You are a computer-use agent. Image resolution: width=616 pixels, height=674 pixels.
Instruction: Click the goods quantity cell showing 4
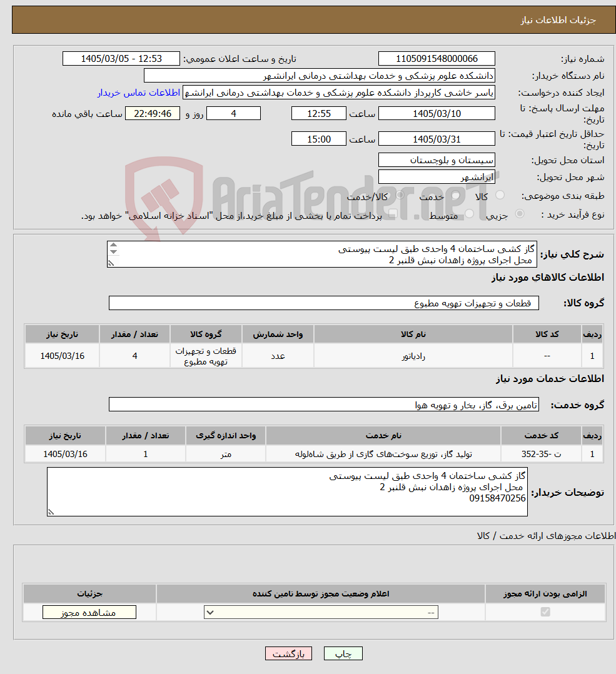click(134, 356)
